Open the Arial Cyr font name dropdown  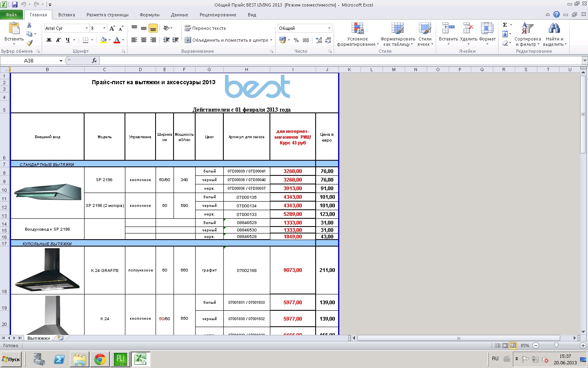(x=87, y=28)
